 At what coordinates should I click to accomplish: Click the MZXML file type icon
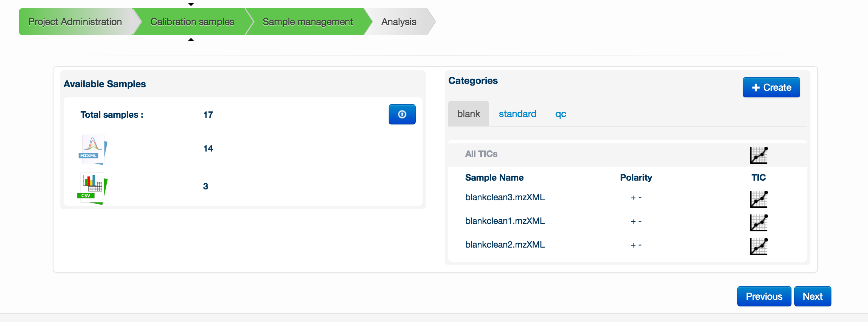(x=93, y=149)
